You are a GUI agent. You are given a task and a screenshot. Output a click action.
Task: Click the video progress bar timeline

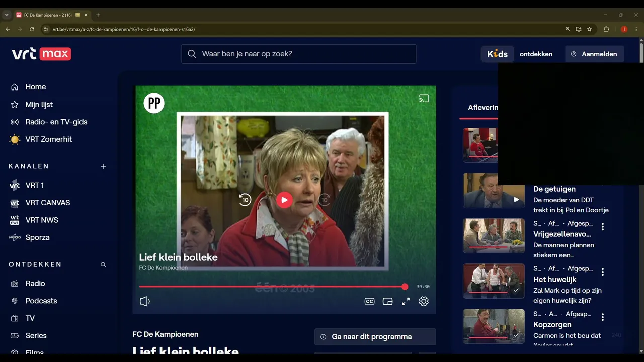[x=272, y=287]
